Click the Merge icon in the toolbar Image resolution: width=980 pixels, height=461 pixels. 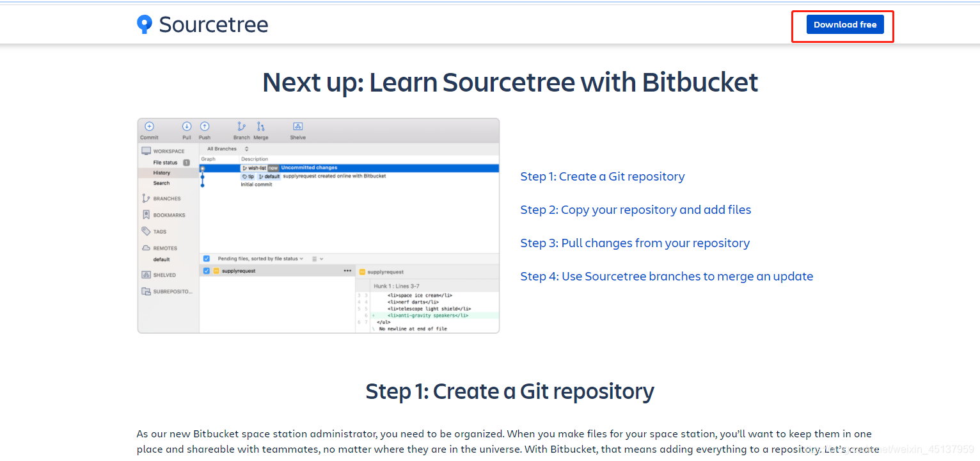coord(260,126)
